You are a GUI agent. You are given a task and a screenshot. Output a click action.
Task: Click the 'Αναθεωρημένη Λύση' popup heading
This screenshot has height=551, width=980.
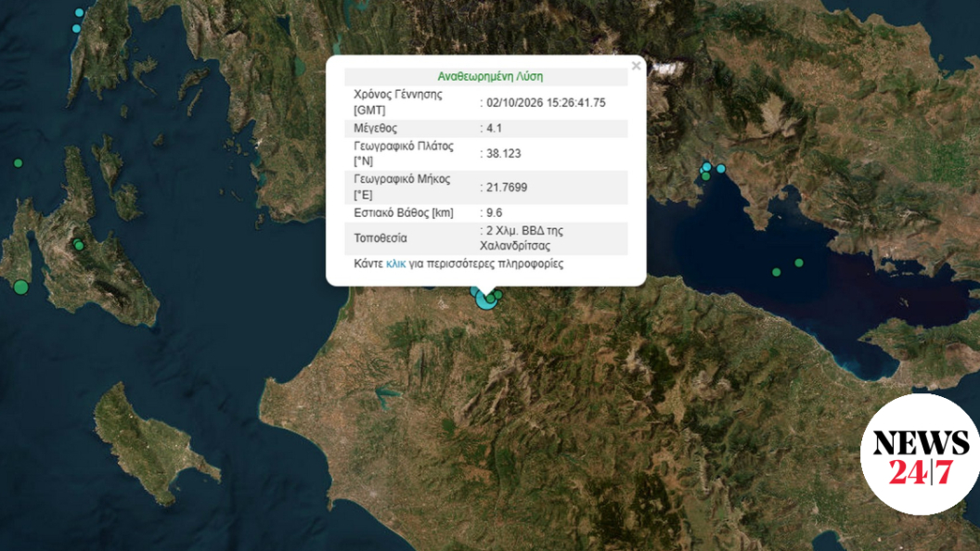490,76
